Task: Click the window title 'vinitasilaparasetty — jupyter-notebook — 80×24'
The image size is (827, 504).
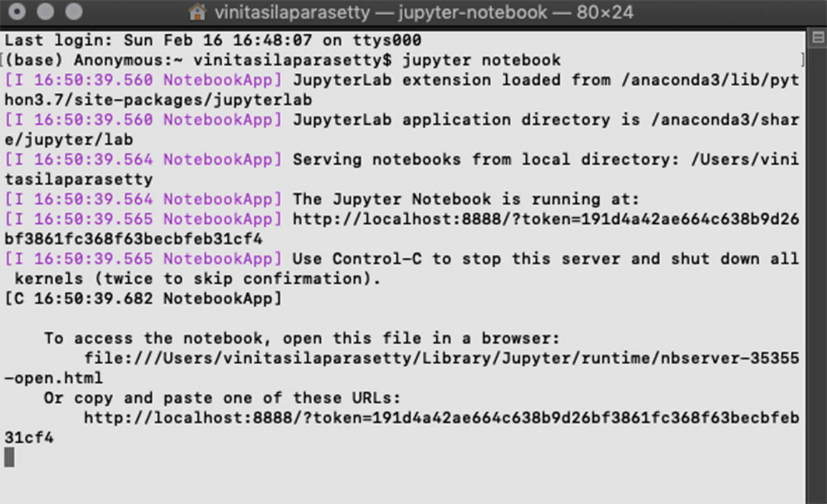Action: point(423,12)
